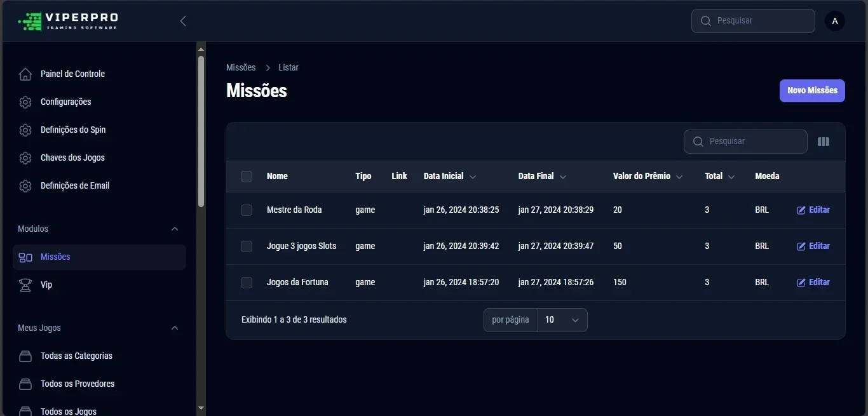868x416 pixels.
Task: Click the Exibindo 1 a 3 de 3 resultados text
Action: 294,320
